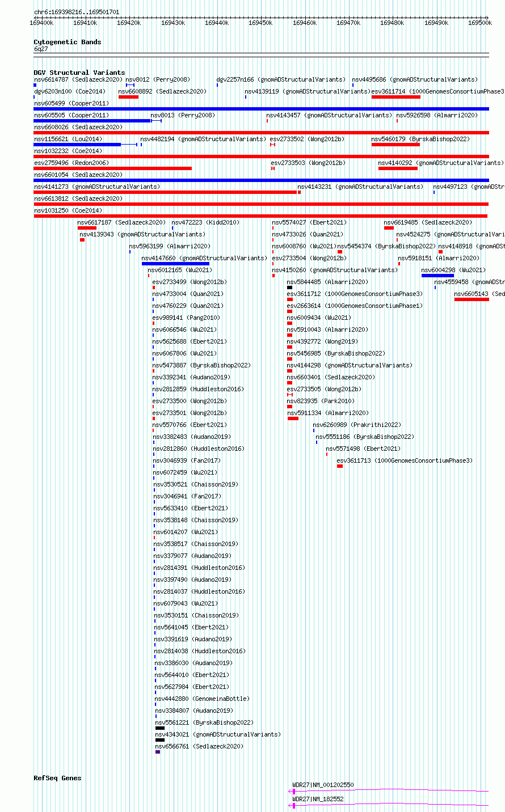Click the nsv4343021 black variant bar
Image resolution: width=505 pixels, height=812 pixels.
(160, 740)
